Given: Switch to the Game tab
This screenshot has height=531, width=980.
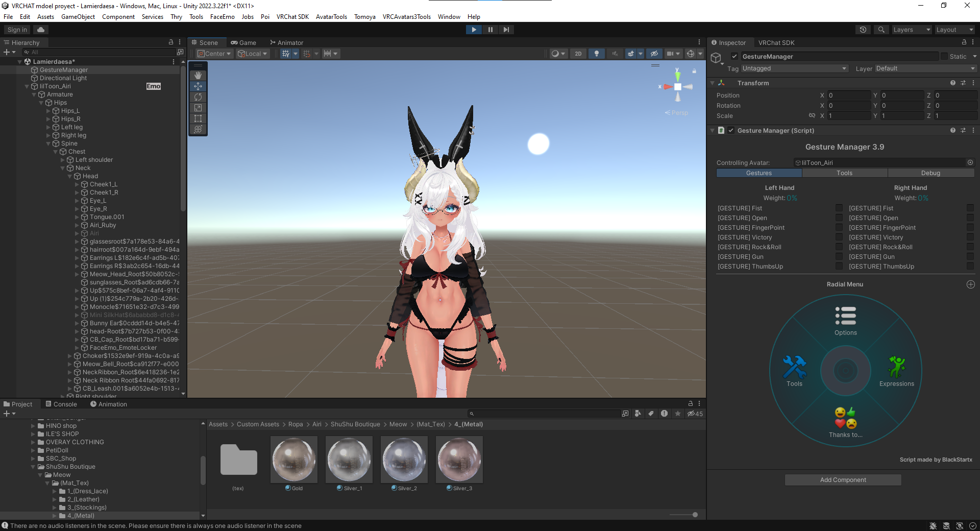Looking at the screenshot, I should pyautogui.click(x=243, y=42).
